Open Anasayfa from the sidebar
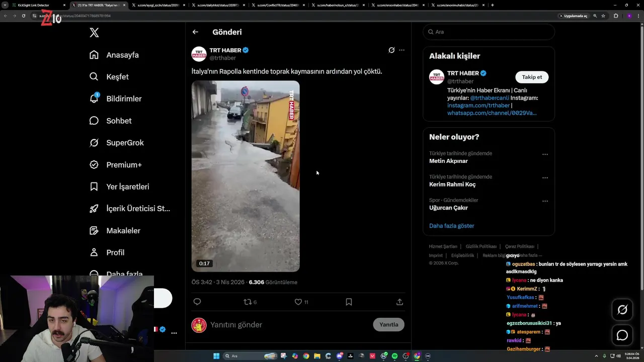Image resolution: width=644 pixels, height=362 pixels. tap(114, 55)
